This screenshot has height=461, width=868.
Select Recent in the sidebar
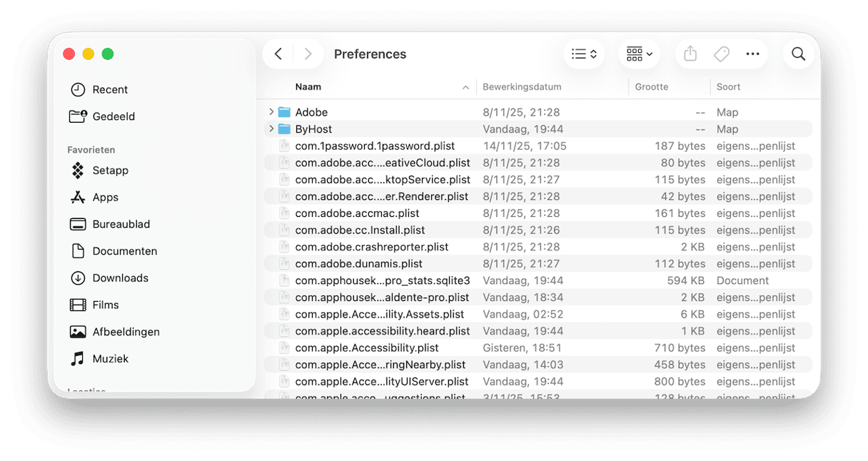(x=110, y=90)
